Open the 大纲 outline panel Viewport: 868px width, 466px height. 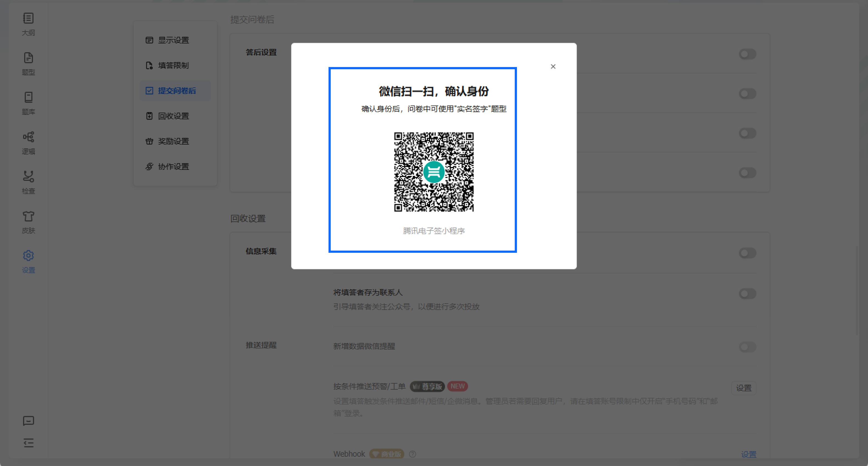coord(28,24)
